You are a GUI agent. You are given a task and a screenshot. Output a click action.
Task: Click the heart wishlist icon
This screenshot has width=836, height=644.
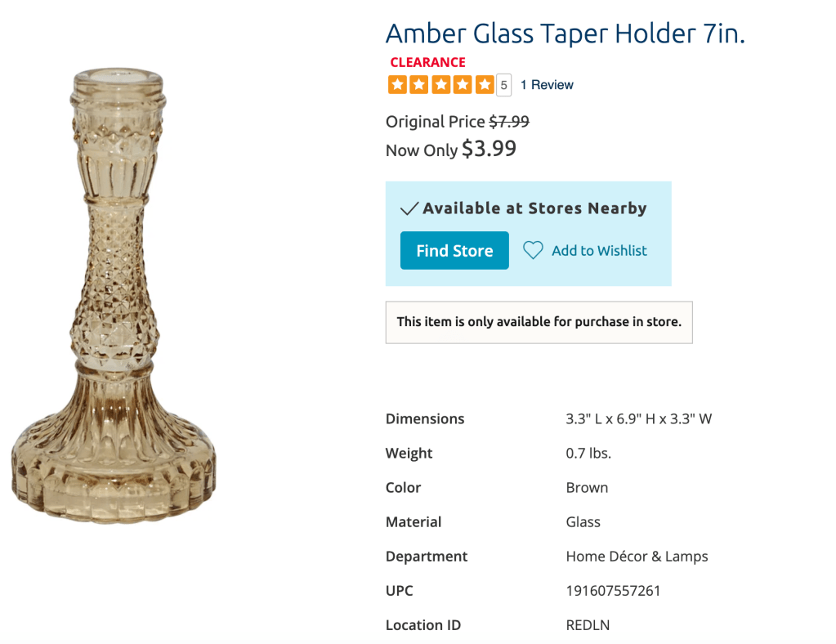tap(533, 251)
